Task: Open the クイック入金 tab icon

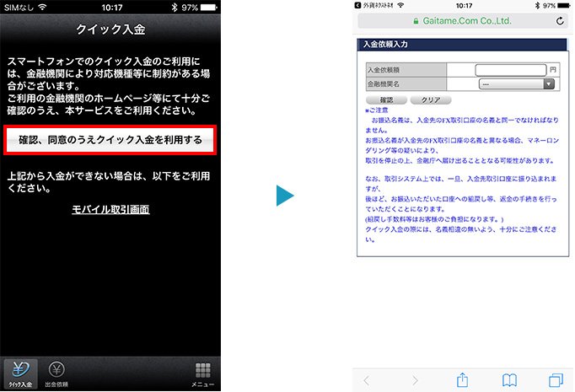Action: (19, 372)
